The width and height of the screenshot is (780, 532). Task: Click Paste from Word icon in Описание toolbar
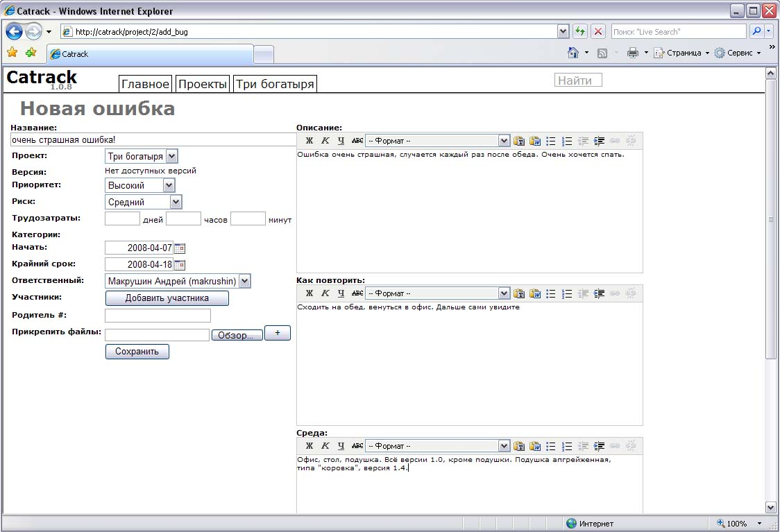coord(535,141)
